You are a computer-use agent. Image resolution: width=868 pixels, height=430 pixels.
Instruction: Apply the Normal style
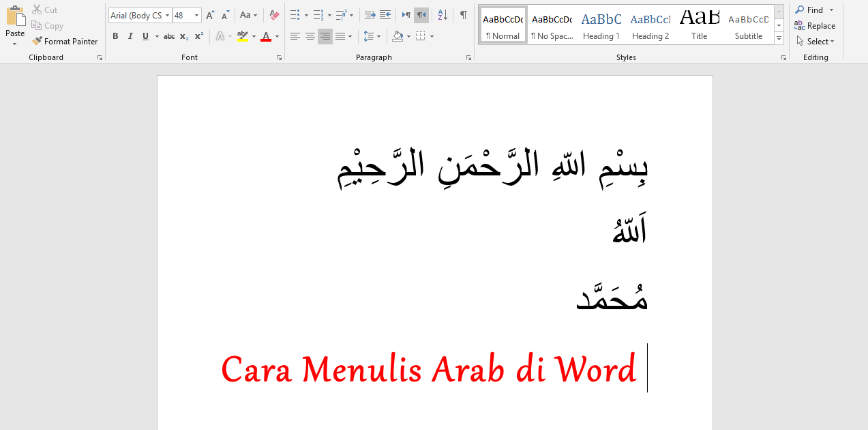coord(503,25)
